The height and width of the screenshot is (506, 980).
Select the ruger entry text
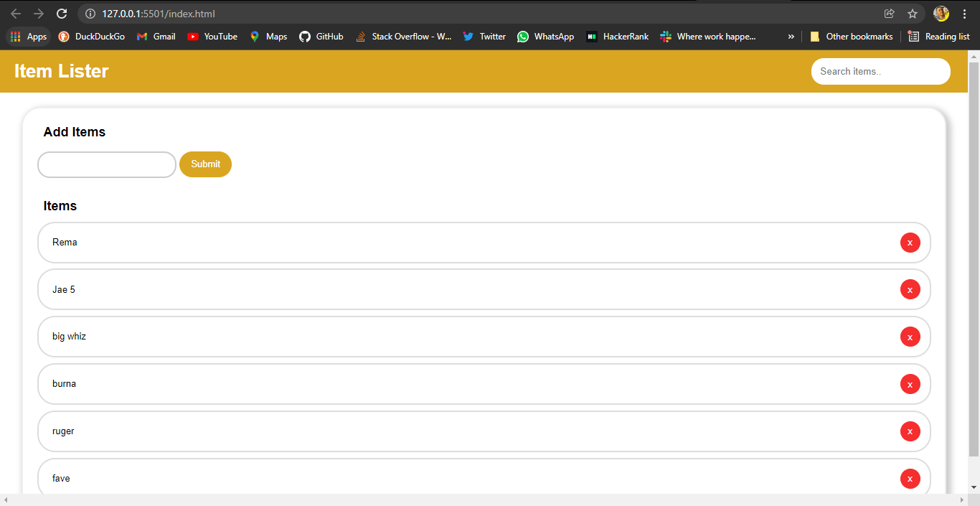tap(63, 431)
